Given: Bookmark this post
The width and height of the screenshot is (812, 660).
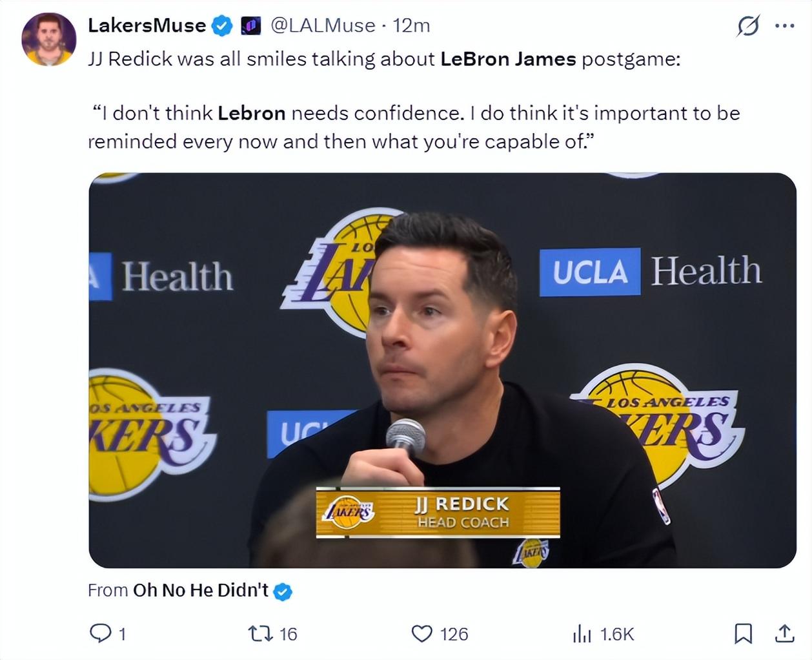Looking at the screenshot, I should pyautogui.click(x=743, y=634).
